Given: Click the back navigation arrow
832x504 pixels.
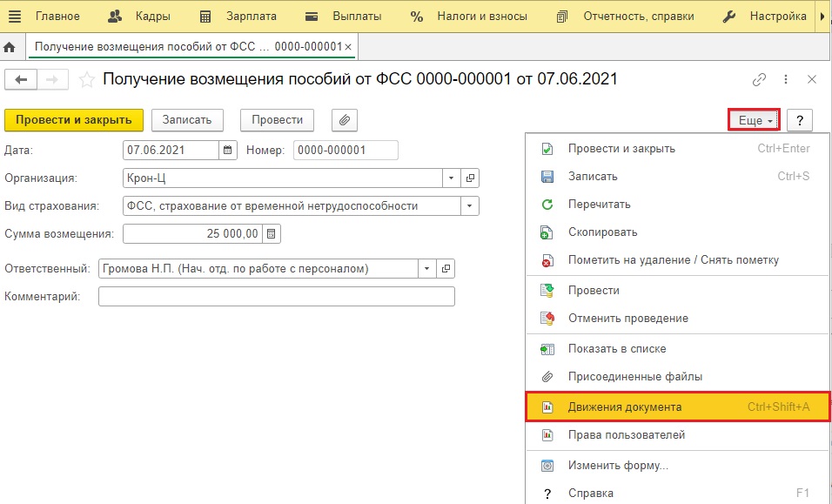Looking at the screenshot, I should (x=21, y=79).
